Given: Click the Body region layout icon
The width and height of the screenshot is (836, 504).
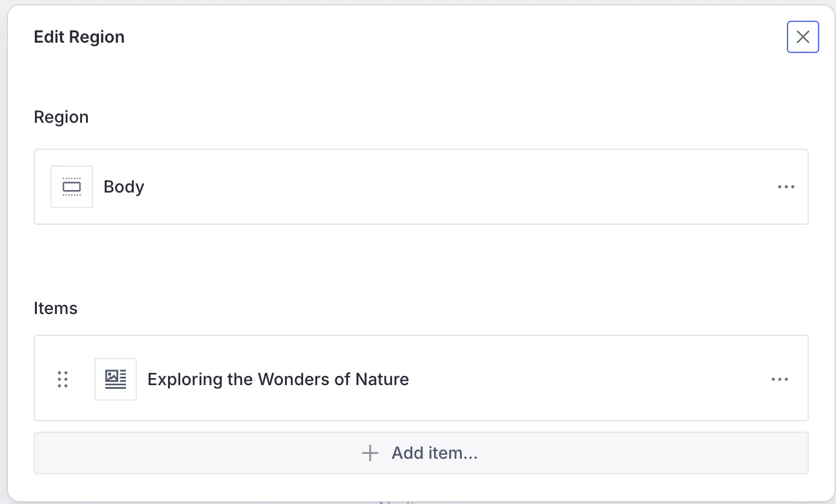Looking at the screenshot, I should coord(72,187).
